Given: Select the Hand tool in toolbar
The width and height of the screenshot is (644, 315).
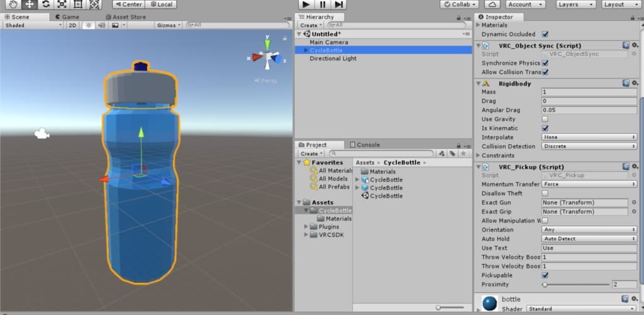Looking at the screenshot, I should (13, 4).
